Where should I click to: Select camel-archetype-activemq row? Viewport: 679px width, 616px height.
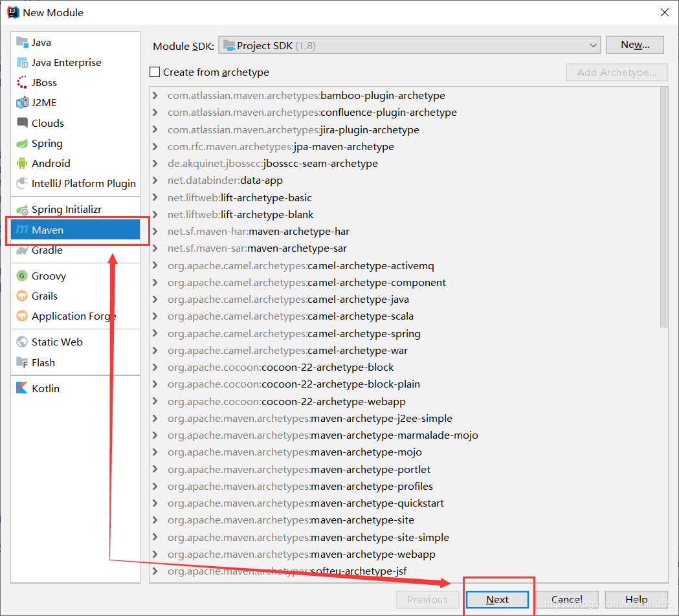pos(405,265)
